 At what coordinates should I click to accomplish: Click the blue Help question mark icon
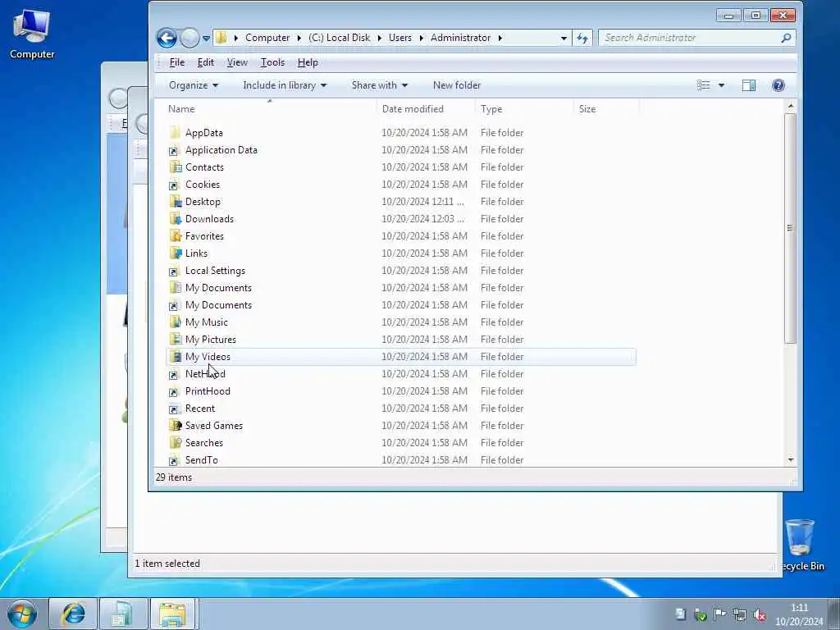click(x=778, y=85)
